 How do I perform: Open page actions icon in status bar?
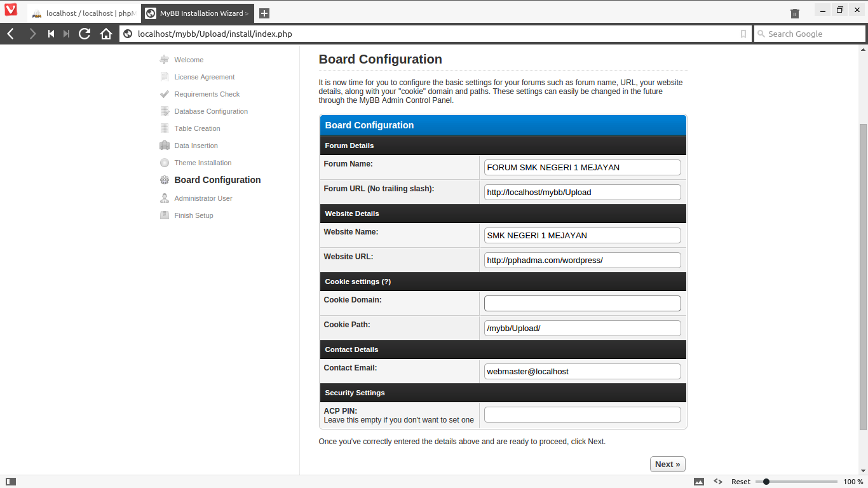tap(718, 482)
